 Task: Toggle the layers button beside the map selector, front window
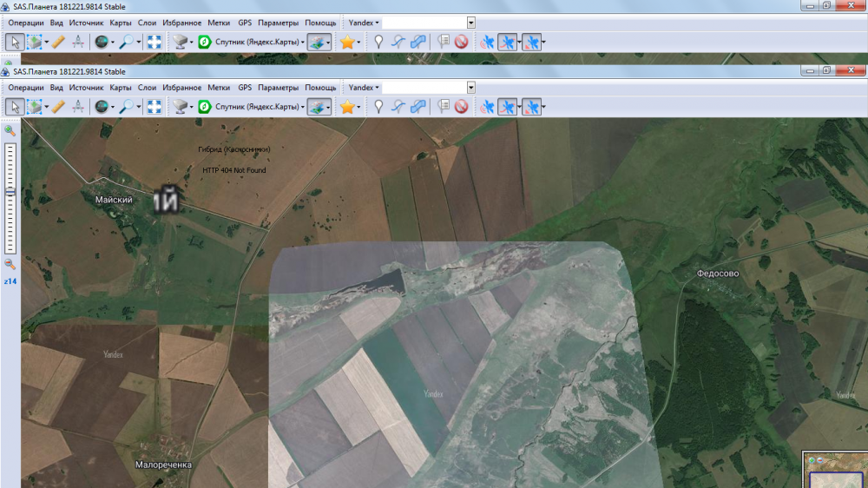pos(317,107)
